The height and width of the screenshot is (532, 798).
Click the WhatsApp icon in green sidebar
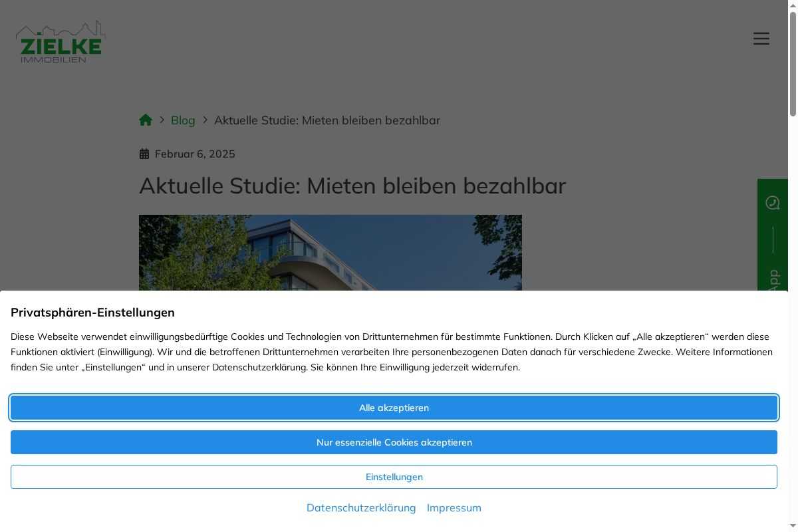click(772, 203)
